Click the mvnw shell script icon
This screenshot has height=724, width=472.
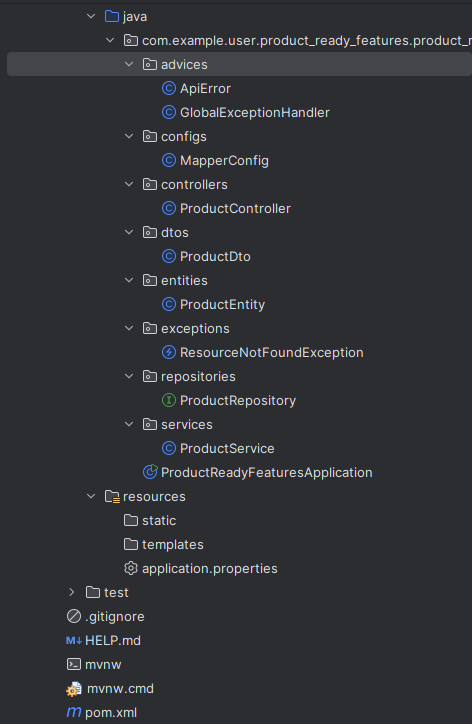pyautogui.click(x=74, y=664)
